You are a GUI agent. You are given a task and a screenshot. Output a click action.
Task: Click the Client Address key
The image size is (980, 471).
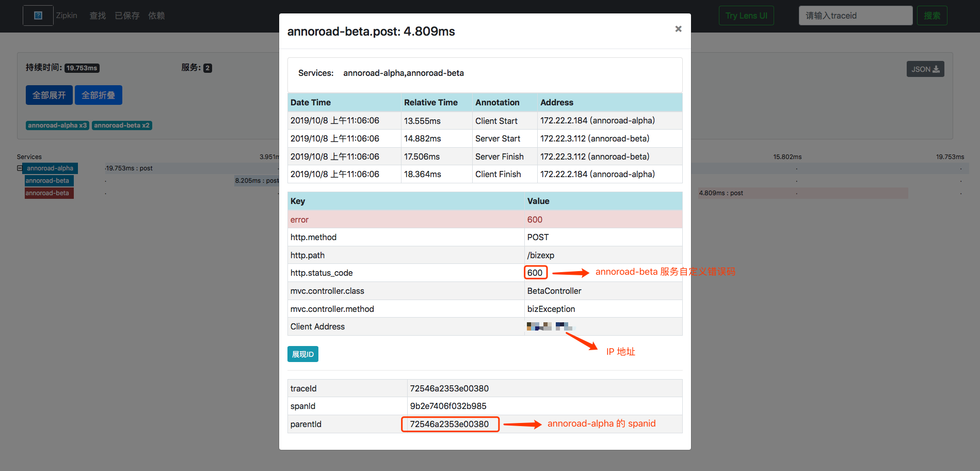(x=317, y=326)
